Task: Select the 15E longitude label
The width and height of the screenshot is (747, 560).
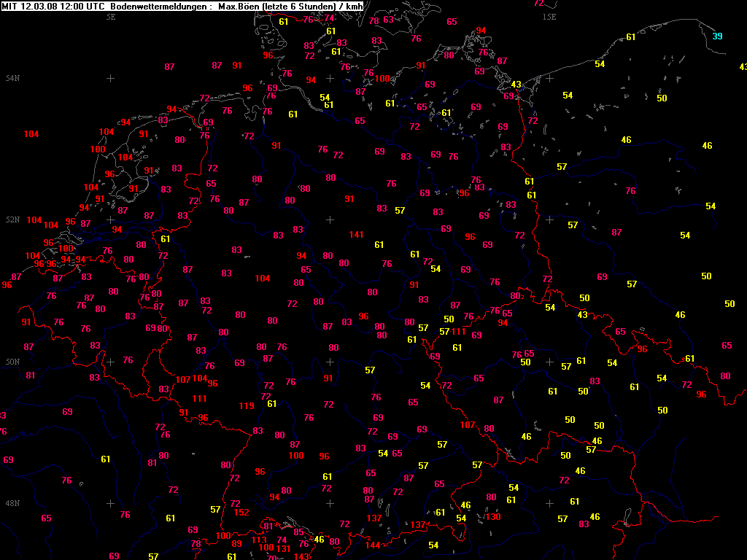Action: [549, 15]
